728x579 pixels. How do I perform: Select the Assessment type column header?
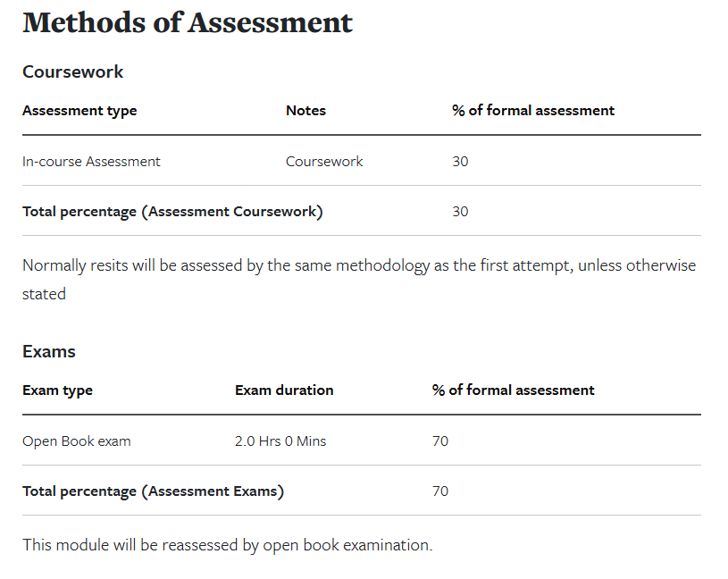[x=79, y=111]
